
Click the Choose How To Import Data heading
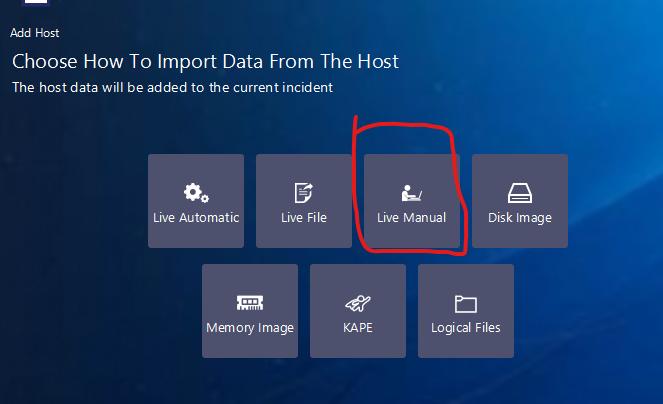tap(205, 62)
